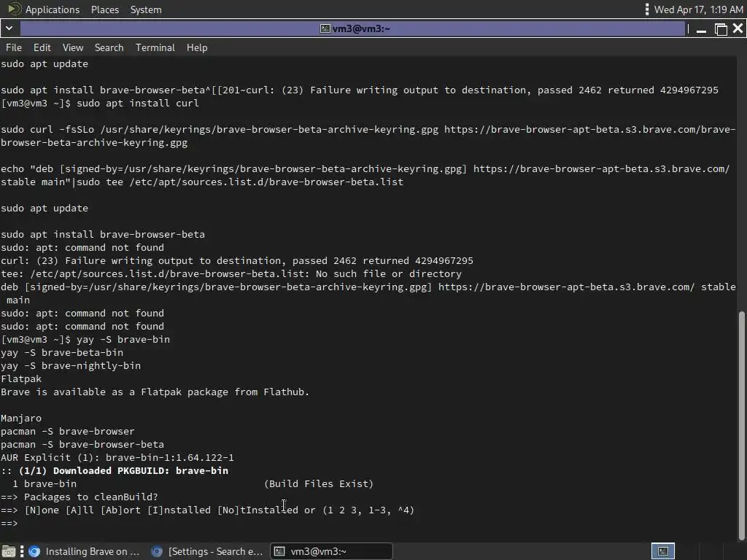Open the Terminal menu in the menu bar
This screenshot has width=747, height=560.
pyautogui.click(x=155, y=47)
